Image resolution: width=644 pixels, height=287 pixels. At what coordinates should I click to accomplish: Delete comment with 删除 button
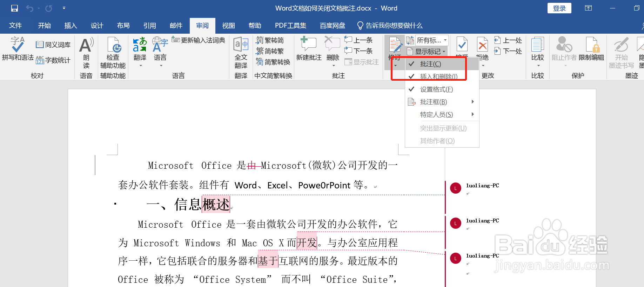tap(333, 48)
